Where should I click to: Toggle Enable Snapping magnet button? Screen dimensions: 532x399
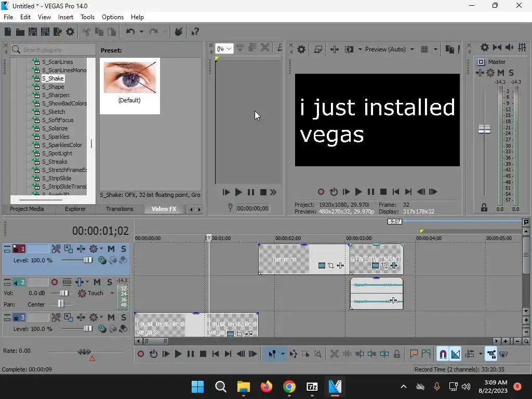coord(443,354)
